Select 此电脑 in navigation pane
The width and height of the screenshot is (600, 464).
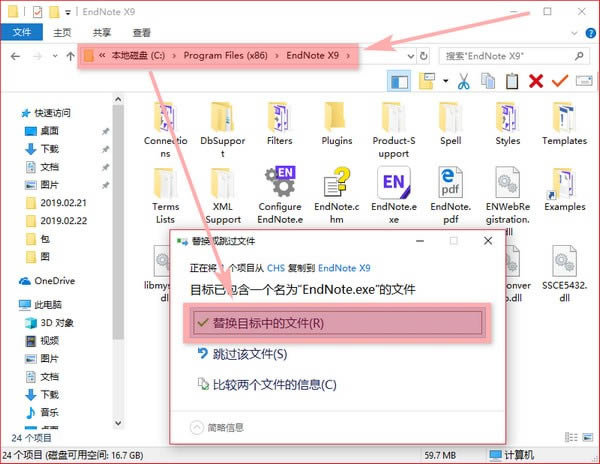[x=40, y=305]
